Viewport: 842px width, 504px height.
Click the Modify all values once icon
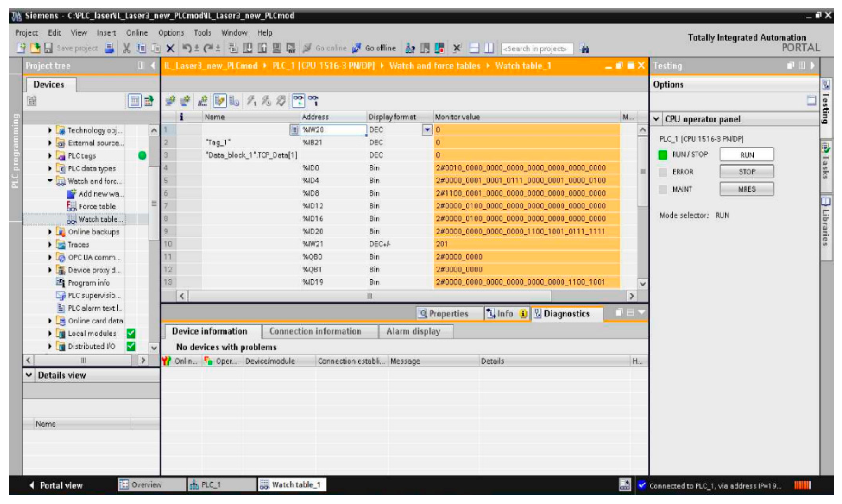251,101
